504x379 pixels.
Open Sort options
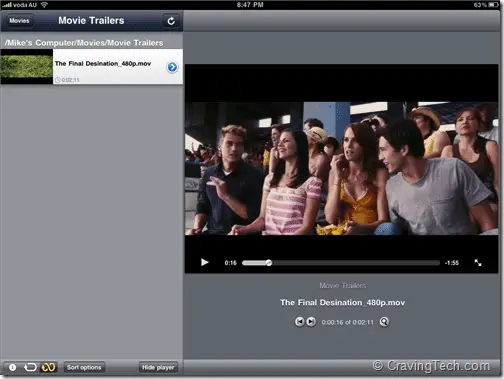pyautogui.click(x=84, y=367)
